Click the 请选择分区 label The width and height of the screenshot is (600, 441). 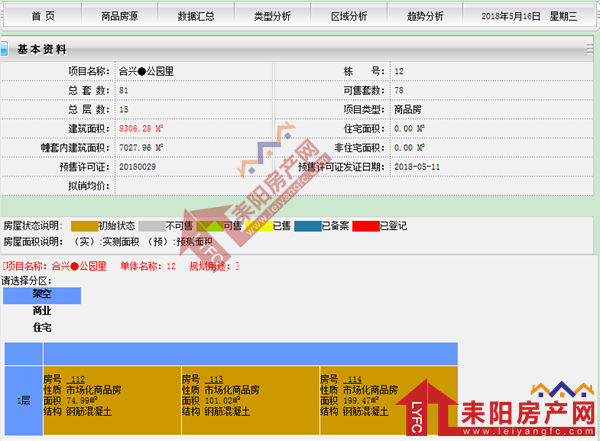pyautogui.click(x=26, y=281)
